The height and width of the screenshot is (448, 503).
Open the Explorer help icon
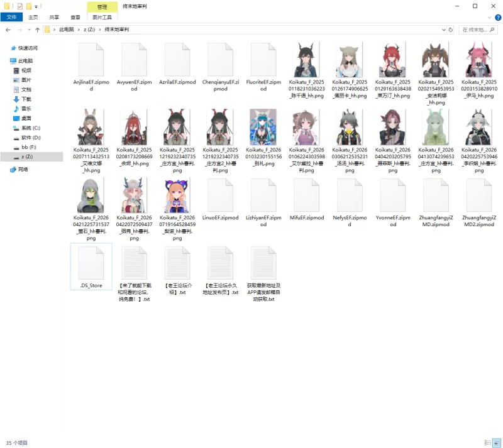point(498,18)
